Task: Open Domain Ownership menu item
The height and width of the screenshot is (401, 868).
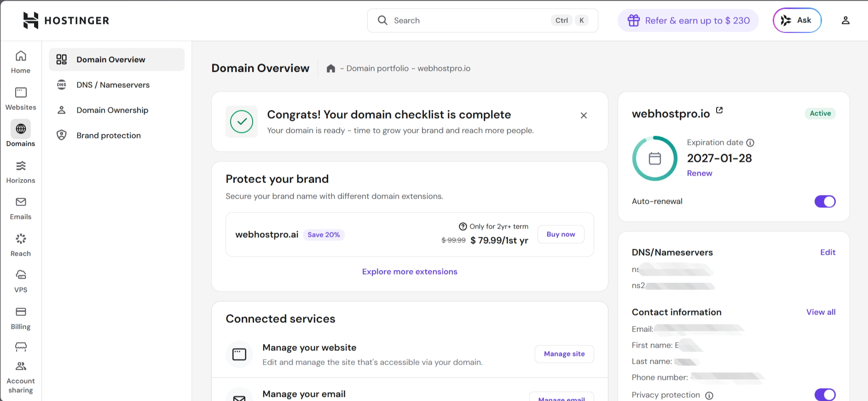Action: pos(117,110)
